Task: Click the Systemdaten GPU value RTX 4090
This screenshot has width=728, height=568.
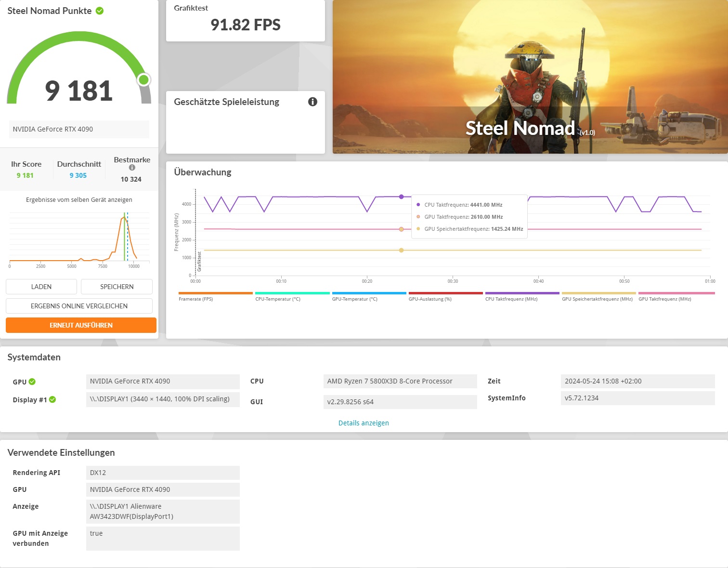Action: point(163,381)
